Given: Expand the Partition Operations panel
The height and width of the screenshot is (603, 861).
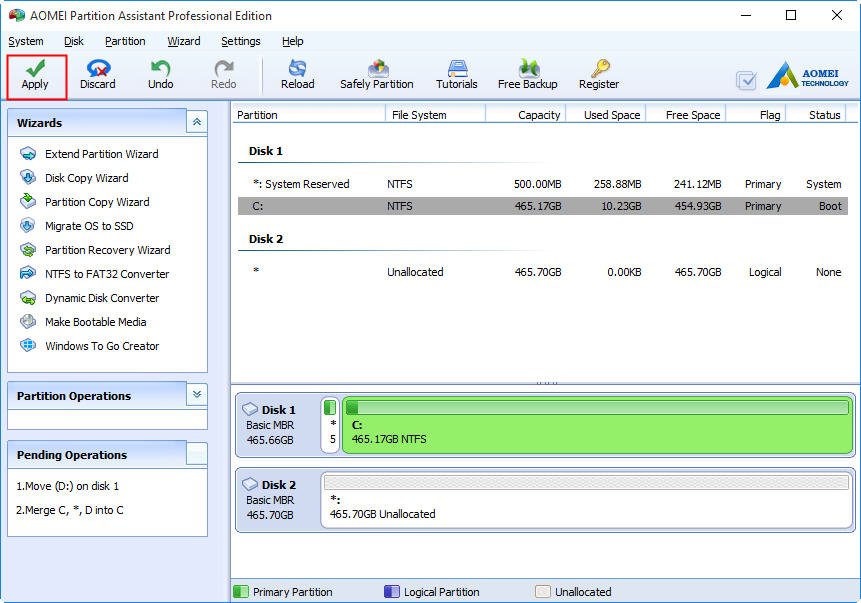Looking at the screenshot, I should tap(196, 395).
